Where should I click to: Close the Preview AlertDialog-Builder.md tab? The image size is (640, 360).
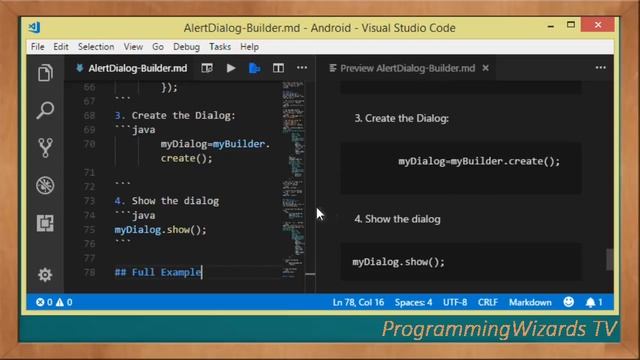485,68
